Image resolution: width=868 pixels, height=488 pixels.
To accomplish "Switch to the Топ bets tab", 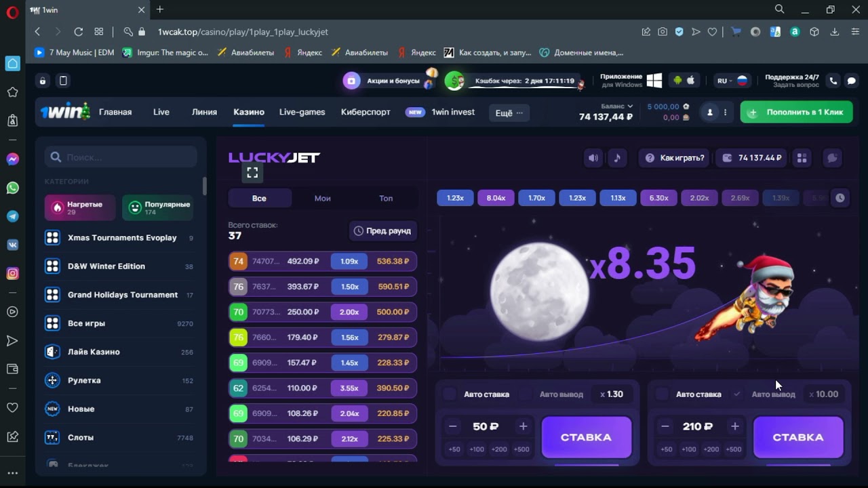I will coord(386,198).
